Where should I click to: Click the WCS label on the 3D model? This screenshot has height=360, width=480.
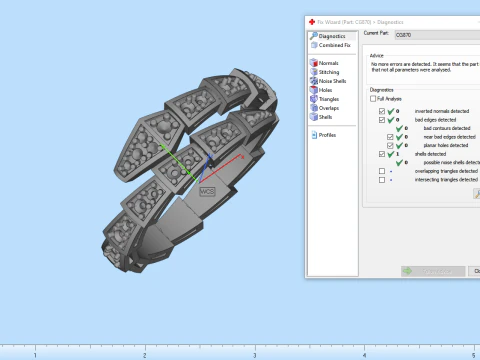pos(207,191)
